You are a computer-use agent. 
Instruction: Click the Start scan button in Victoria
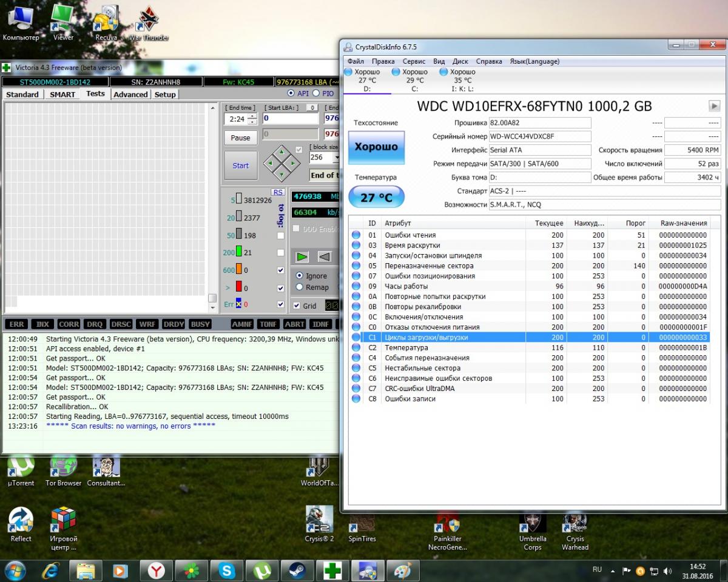241,166
